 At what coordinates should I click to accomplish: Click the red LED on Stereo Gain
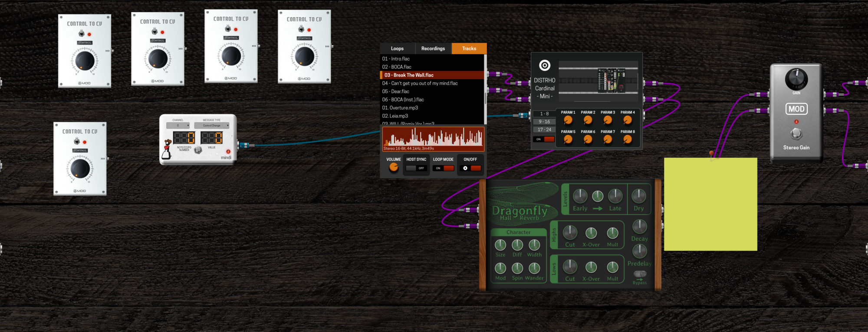coord(796,122)
